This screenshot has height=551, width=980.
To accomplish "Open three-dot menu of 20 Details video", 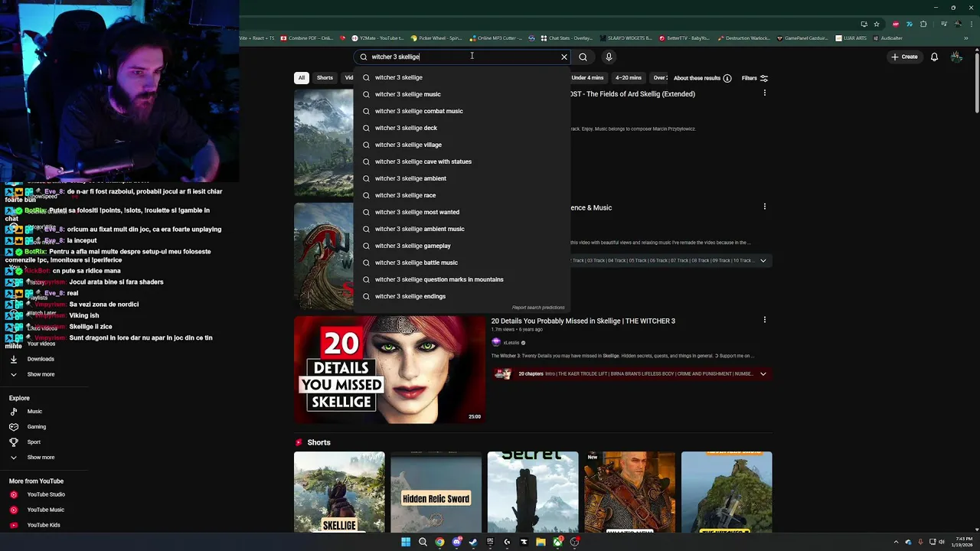I will [x=764, y=320].
